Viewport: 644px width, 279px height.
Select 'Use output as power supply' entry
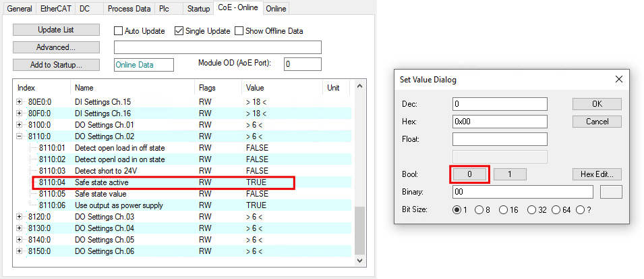[189, 205]
